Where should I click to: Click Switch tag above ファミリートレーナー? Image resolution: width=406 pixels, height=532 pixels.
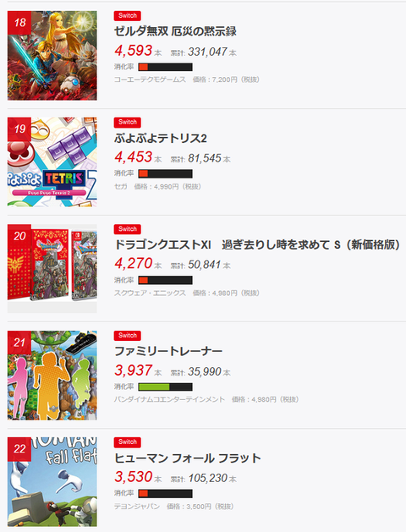pyautogui.click(x=128, y=335)
